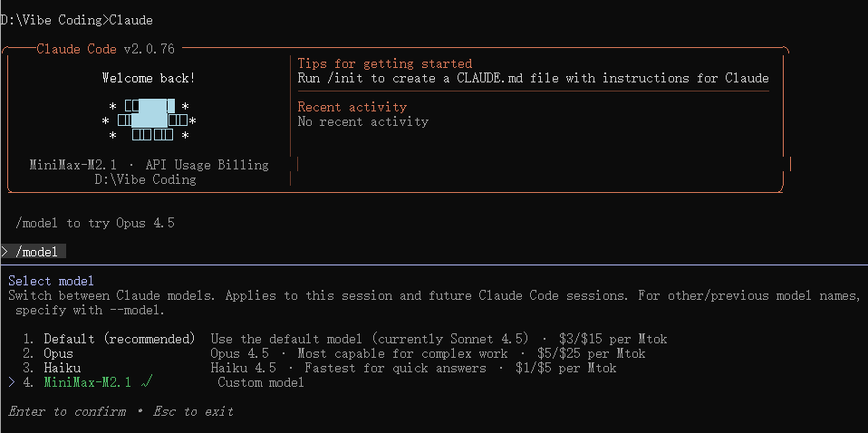Click the "D:\Vibe Coding>Claude" command prompt line
Viewport: 868px width, 433px height.
76,20
